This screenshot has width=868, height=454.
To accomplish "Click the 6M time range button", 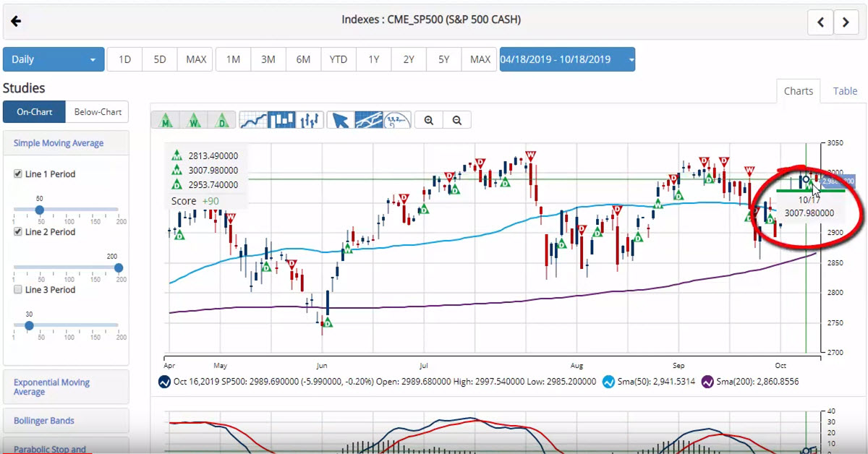I will (x=303, y=60).
